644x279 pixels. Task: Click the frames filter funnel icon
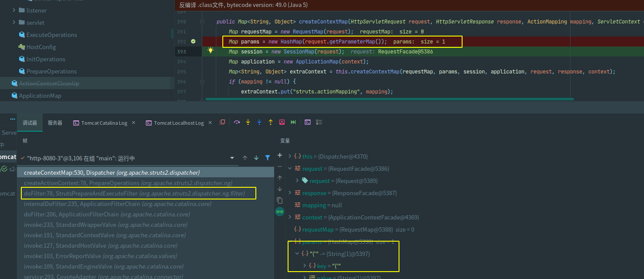268,158
